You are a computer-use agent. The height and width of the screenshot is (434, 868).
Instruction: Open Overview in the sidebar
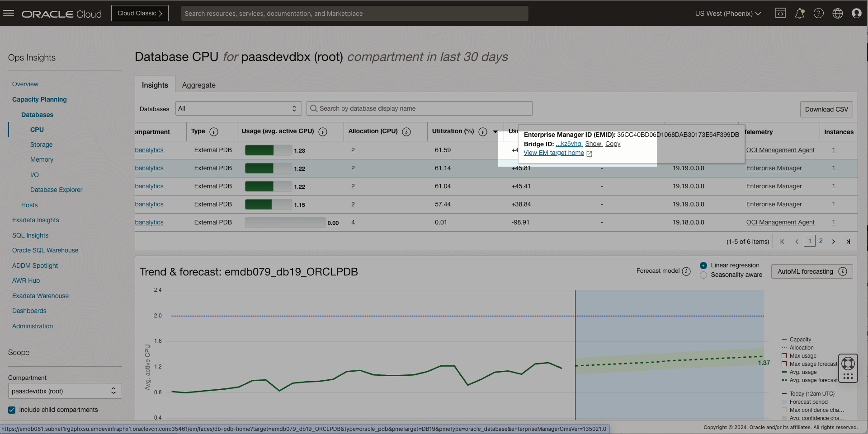(25, 84)
